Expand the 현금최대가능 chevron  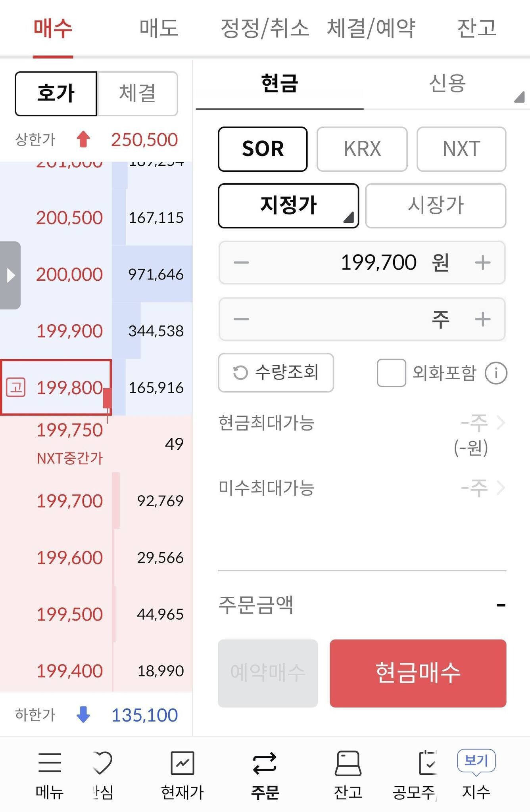(x=501, y=423)
